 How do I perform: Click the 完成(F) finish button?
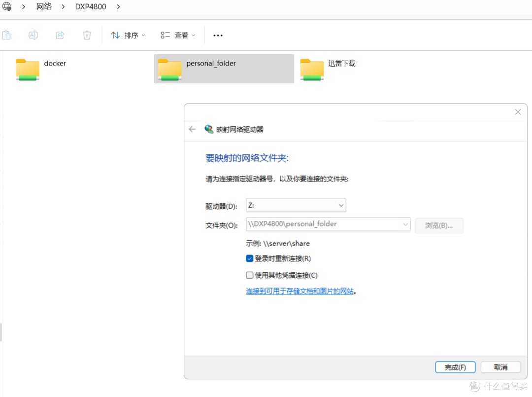(455, 367)
